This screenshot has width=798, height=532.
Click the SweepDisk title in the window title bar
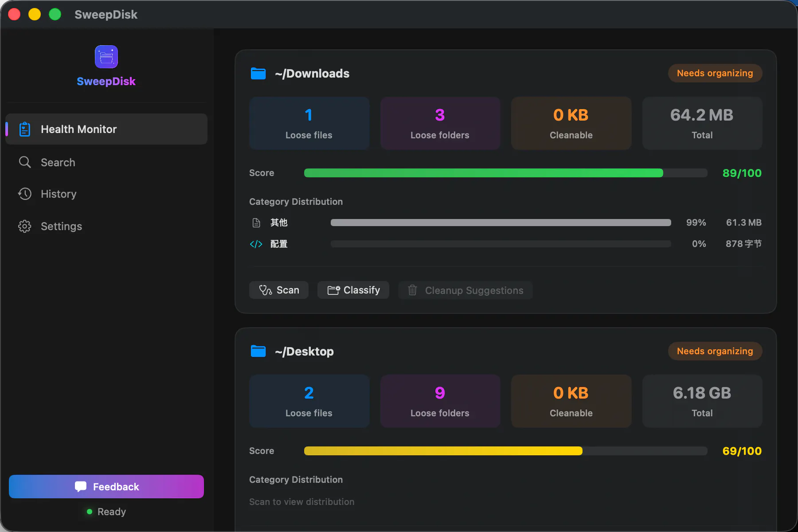[106, 15]
